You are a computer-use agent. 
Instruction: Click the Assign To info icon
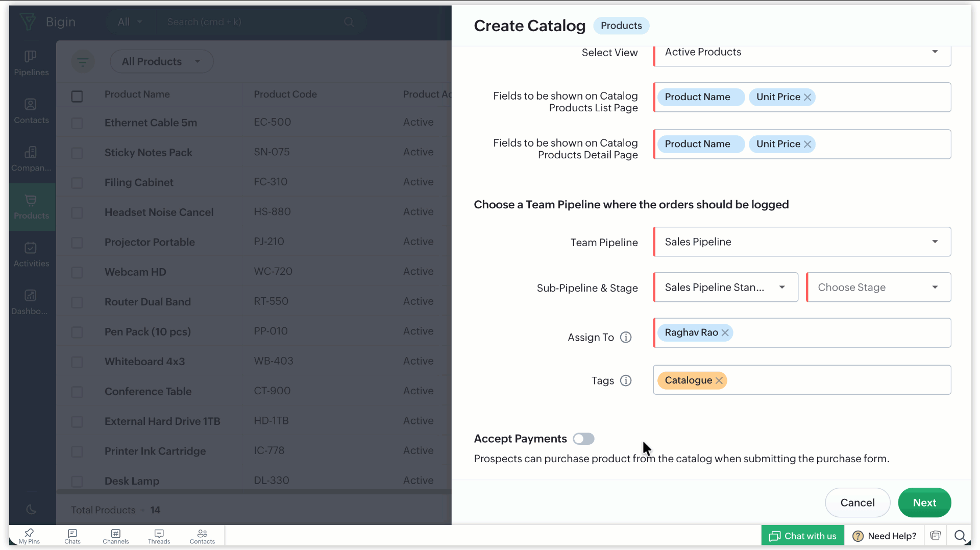(626, 338)
